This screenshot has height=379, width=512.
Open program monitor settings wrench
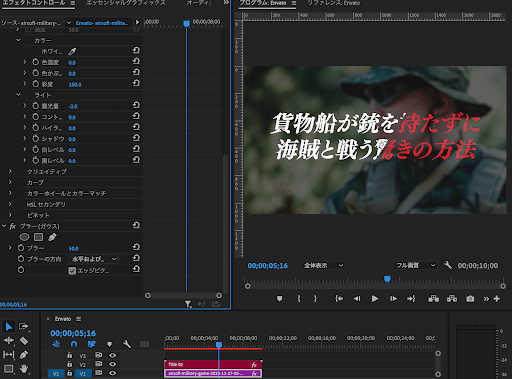click(448, 265)
